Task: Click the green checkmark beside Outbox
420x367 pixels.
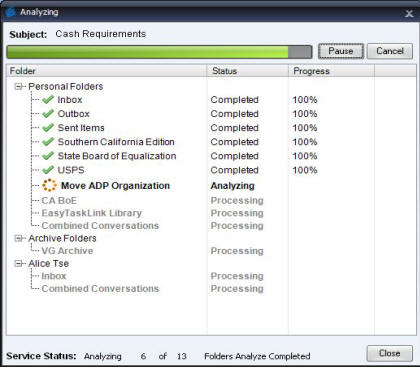Action: (48, 114)
